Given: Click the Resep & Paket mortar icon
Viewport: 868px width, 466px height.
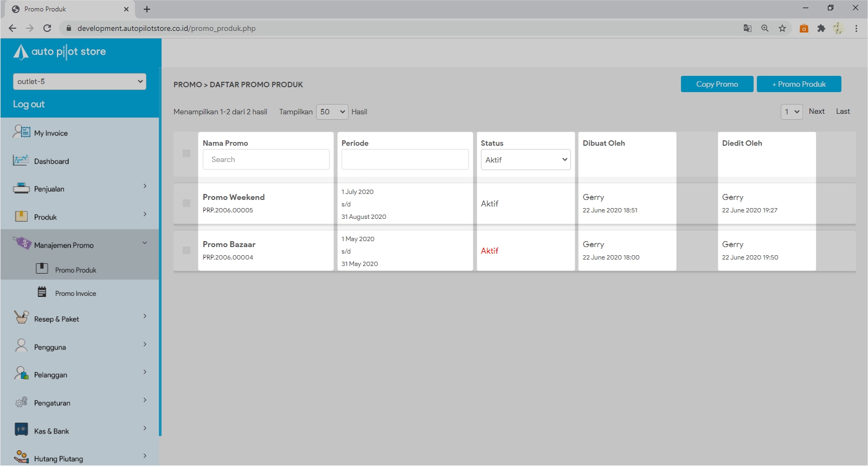Looking at the screenshot, I should point(21,318).
